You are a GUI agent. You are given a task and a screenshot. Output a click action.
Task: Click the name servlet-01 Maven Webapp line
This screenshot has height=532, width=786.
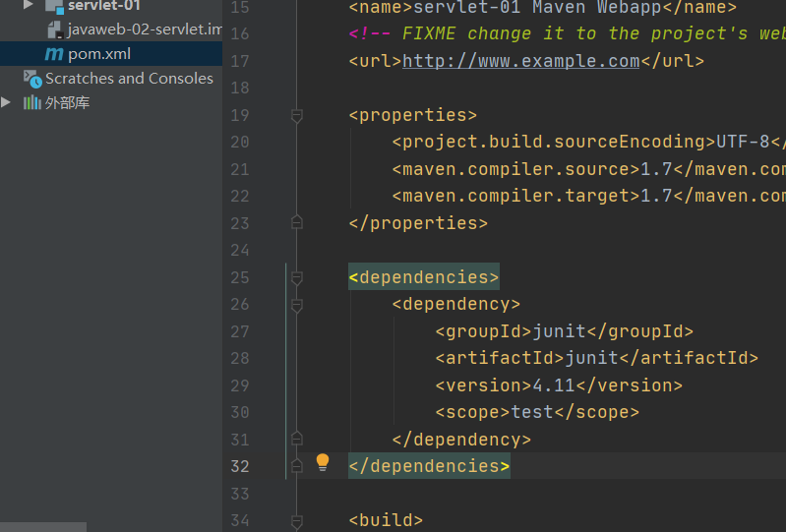[x=542, y=7]
